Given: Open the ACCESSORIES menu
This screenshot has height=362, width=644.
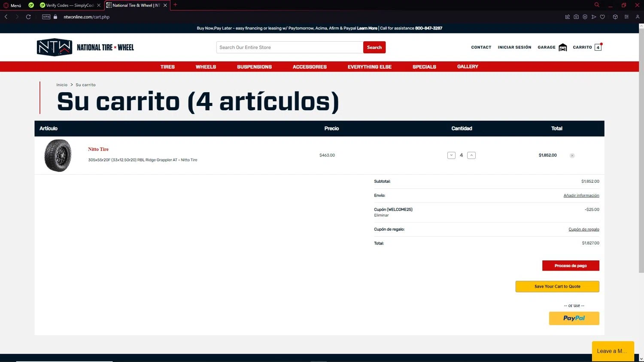Looking at the screenshot, I should [310, 67].
